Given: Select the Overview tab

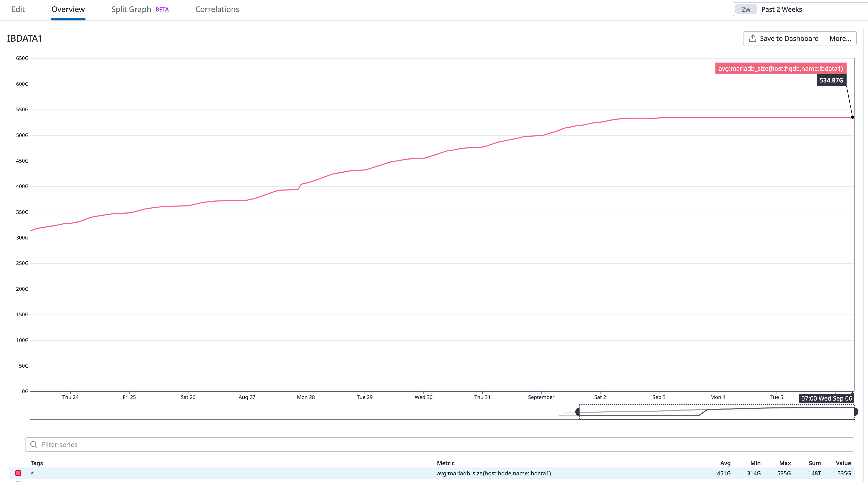Looking at the screenshot, I should tap(68, 9).
